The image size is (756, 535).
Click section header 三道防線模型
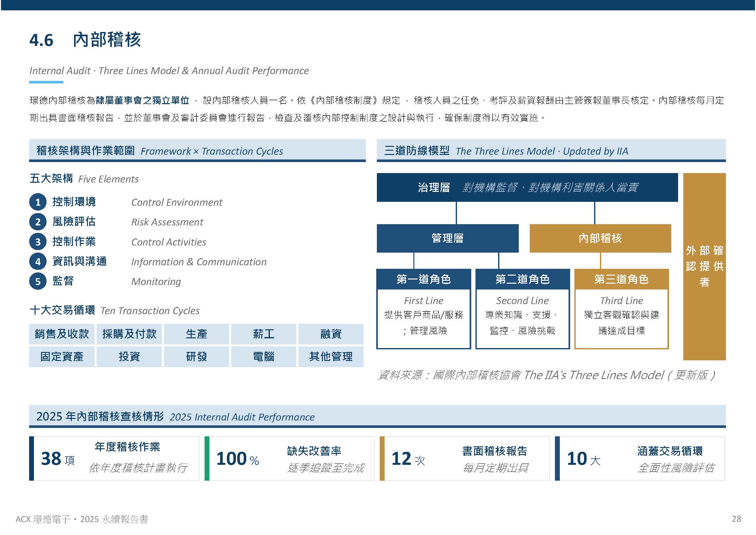[x=551, y=150]
